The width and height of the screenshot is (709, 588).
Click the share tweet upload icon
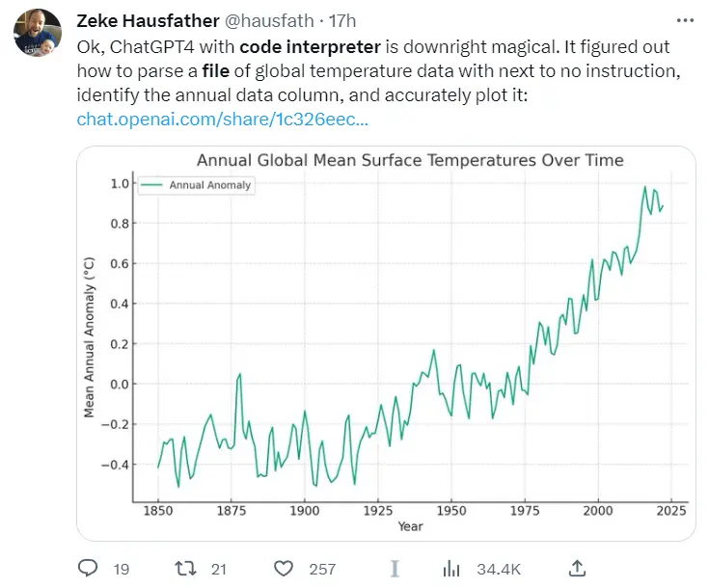(x=577, y=568)
